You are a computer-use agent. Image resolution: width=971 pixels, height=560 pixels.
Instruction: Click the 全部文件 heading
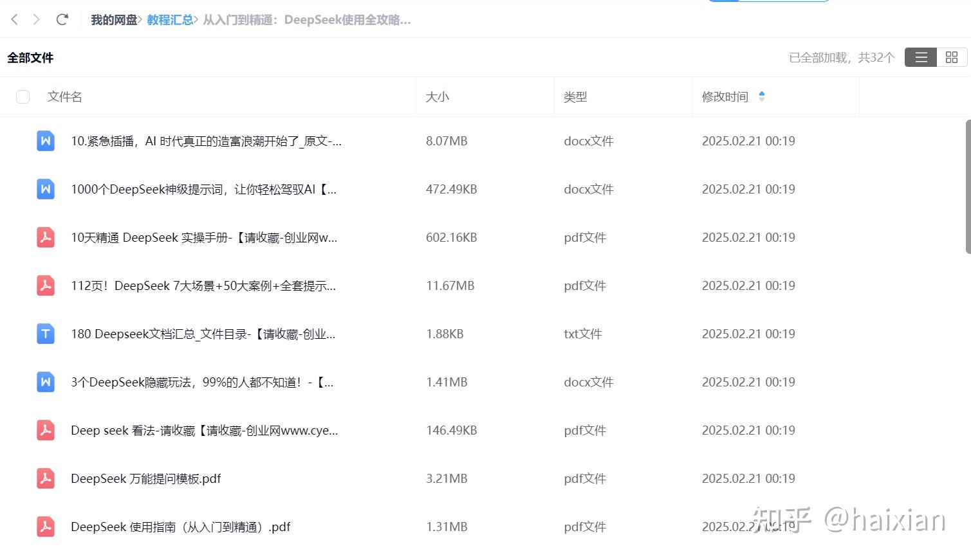pos(30,58)
